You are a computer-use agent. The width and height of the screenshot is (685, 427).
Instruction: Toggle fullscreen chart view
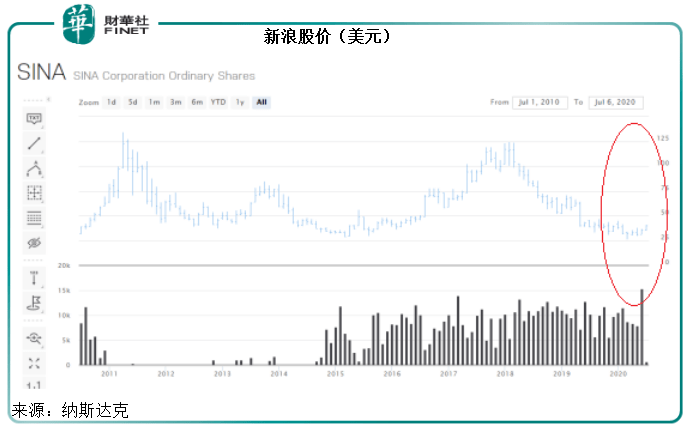(34, 363)
